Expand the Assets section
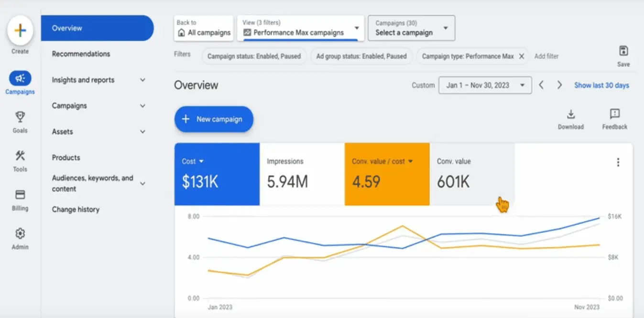 pos(142,132)
